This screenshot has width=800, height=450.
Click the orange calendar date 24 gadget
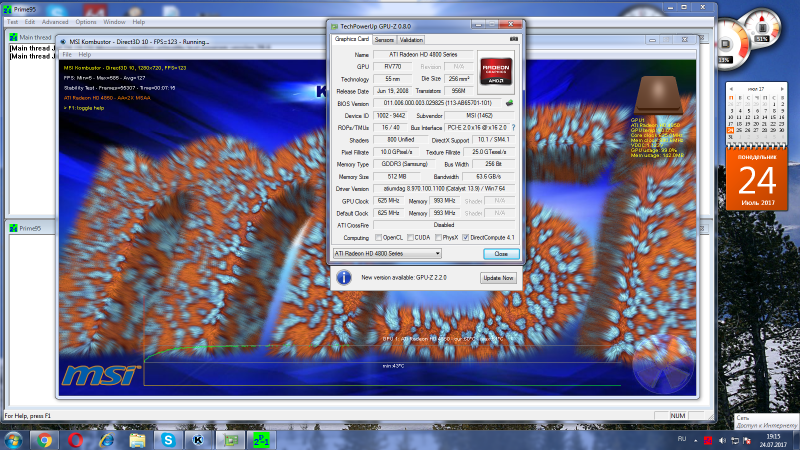757,180
